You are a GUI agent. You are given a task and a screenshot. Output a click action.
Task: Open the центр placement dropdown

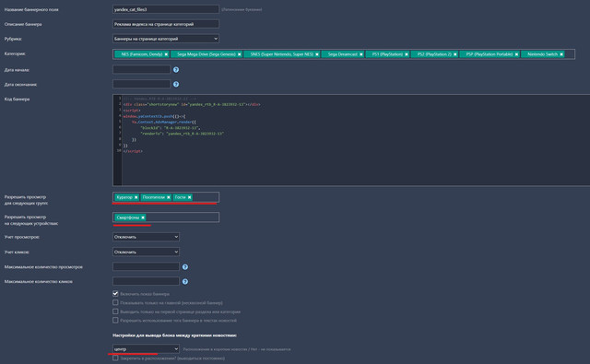146,349
